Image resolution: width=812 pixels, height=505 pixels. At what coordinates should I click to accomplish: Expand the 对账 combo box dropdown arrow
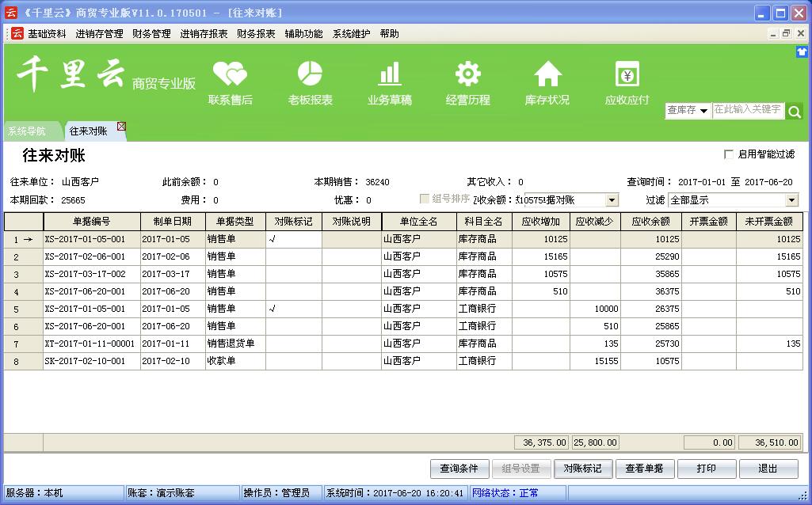(x=611, y=200)
